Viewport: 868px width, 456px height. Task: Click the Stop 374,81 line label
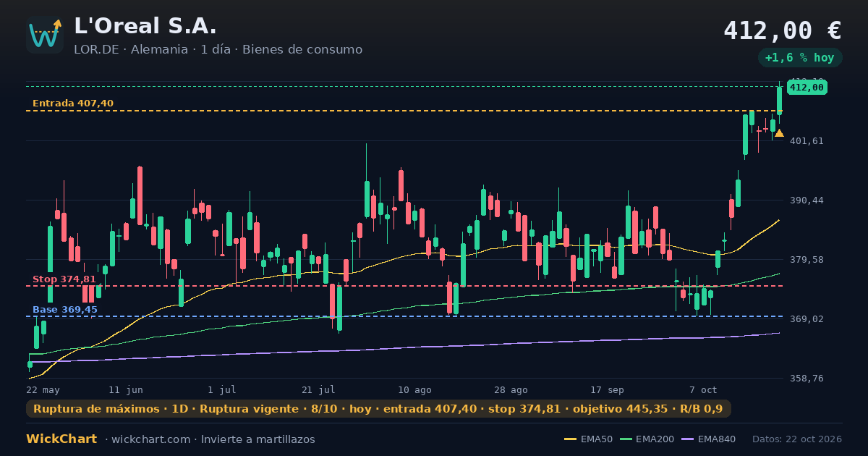tap(64, 279)
